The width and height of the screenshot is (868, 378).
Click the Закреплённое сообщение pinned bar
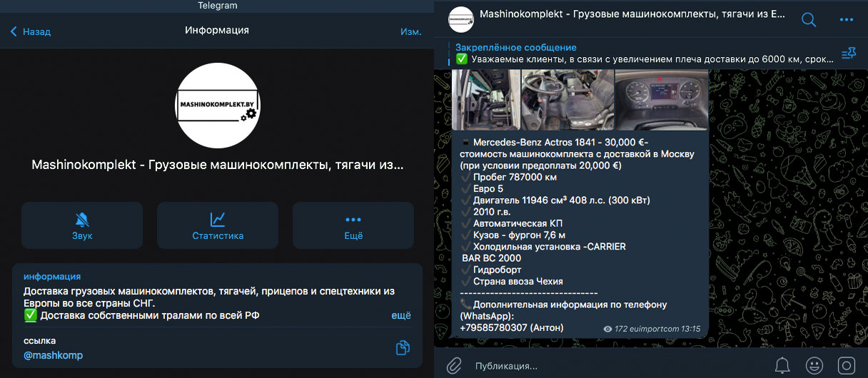642,53
